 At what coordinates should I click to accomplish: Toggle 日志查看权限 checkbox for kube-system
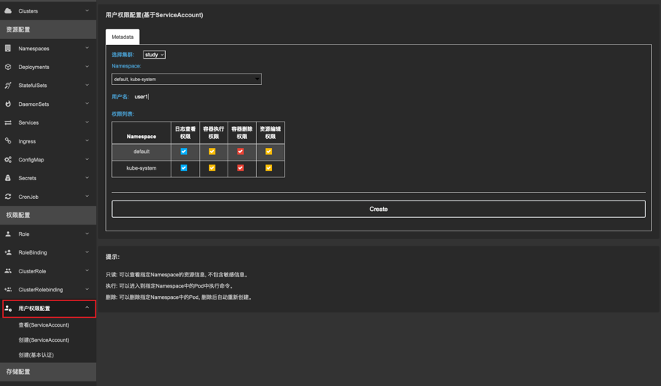click(x=184, y=168)
